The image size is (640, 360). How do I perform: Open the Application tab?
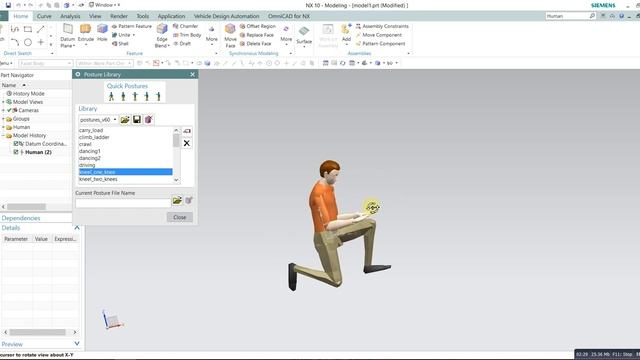point(171,16)
